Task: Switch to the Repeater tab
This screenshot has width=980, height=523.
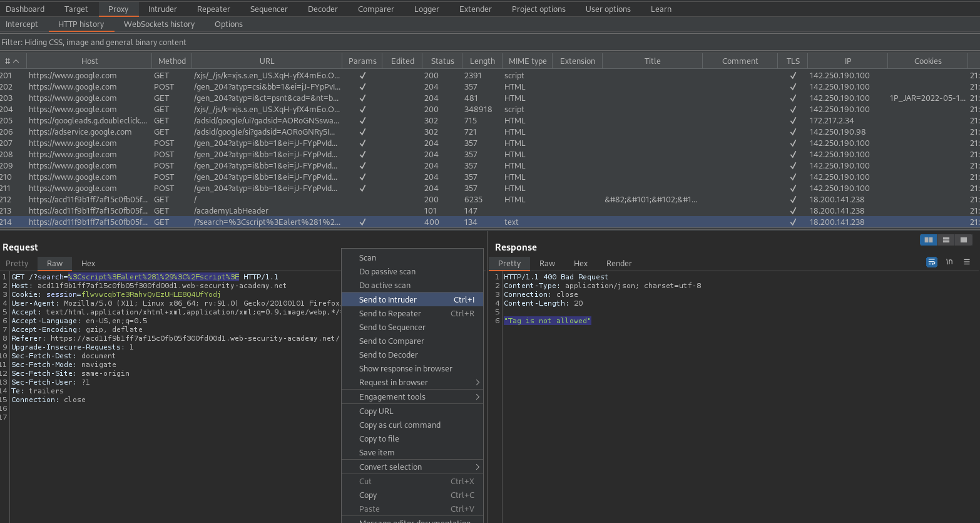Action: point(214,9)
